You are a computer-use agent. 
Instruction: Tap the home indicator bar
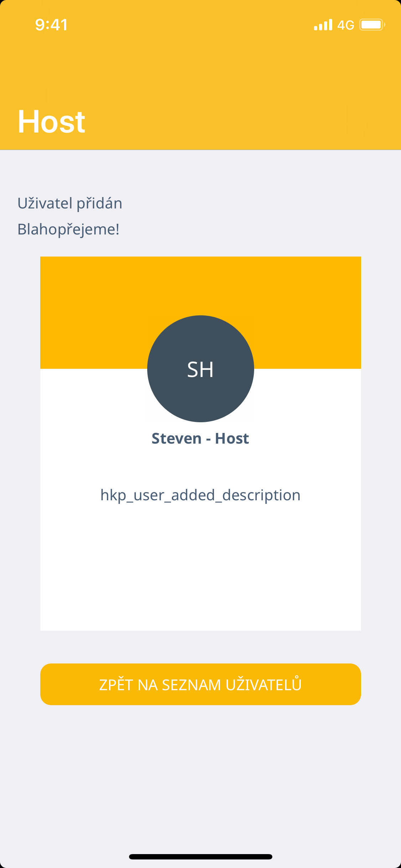point(200,857)
